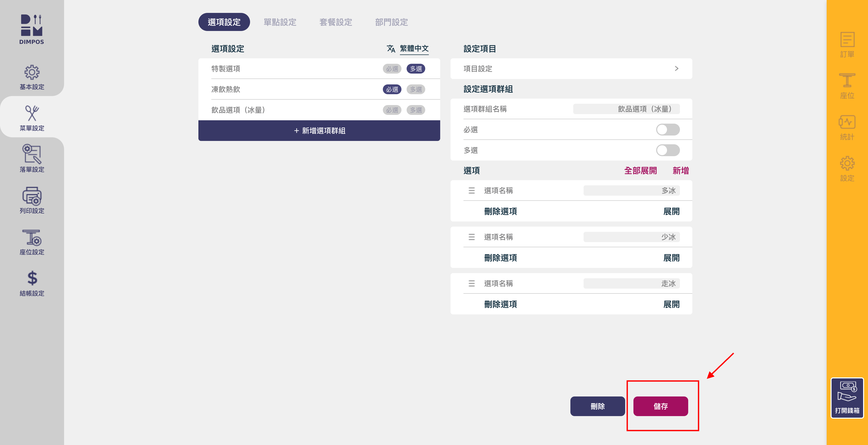Switch to 單點設定 tab
The height and width of the screenshot is (445, 868).
[280, 22]
